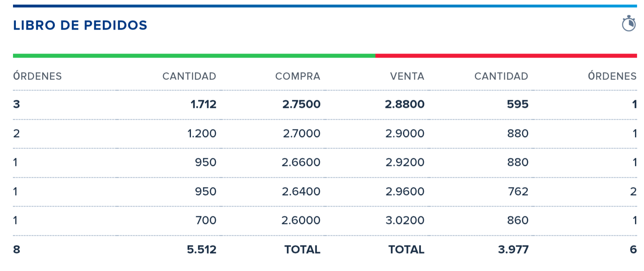The height and width of the screenshot is (271, 644).
Task: Click bid price 2.6400
Action: pyautogui.click(x=301, y=191)
